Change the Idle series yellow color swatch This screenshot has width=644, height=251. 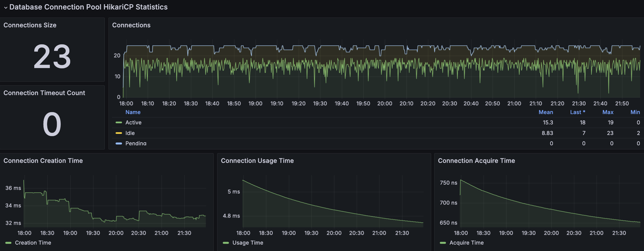click(119, 133)
